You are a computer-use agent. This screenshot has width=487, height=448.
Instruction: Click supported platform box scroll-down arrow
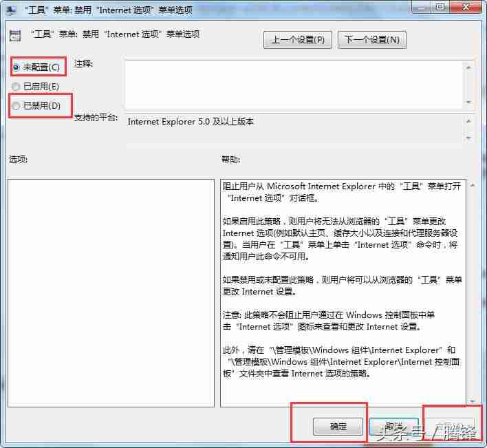coord(468,138)
